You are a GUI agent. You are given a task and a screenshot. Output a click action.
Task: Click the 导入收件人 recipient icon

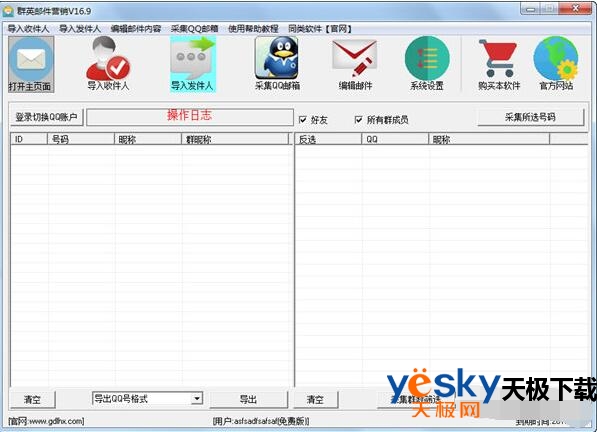109,64
